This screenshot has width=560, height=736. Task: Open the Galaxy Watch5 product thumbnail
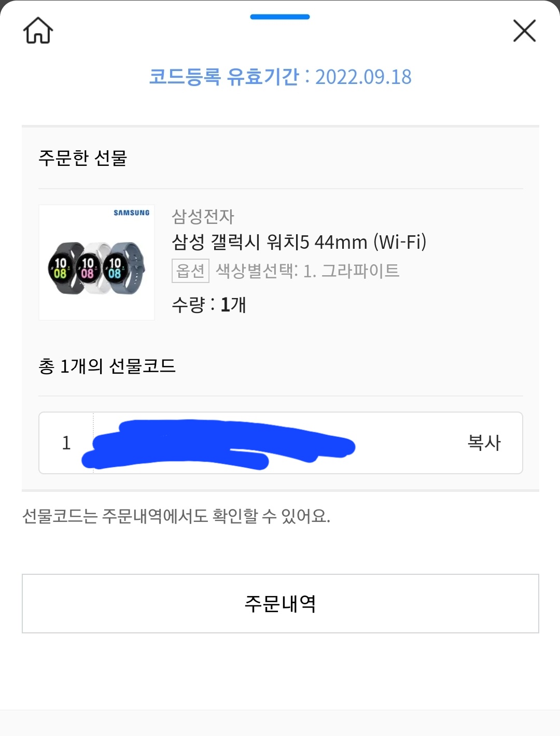pyautogui.click(x=96, y=262)
